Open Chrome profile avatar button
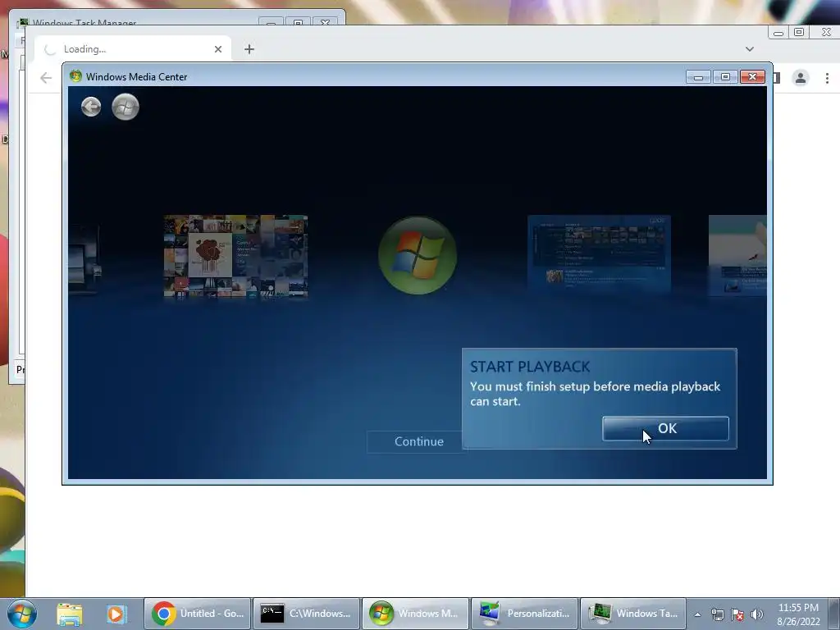The width and height of the screenshot is (840, 630). [801, 78]
